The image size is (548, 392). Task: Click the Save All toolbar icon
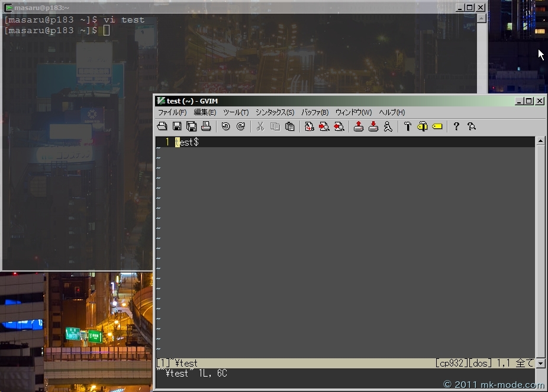tap(192, 126)
